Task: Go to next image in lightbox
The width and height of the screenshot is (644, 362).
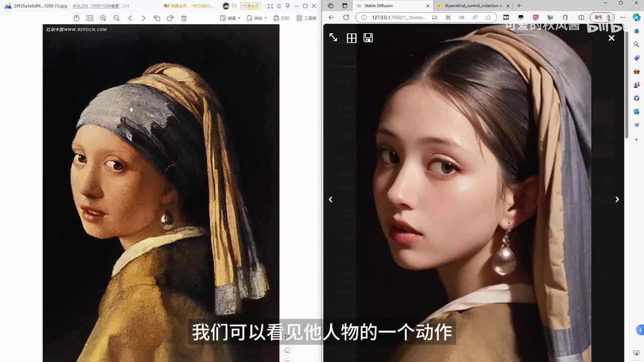Action: [617, 200]
